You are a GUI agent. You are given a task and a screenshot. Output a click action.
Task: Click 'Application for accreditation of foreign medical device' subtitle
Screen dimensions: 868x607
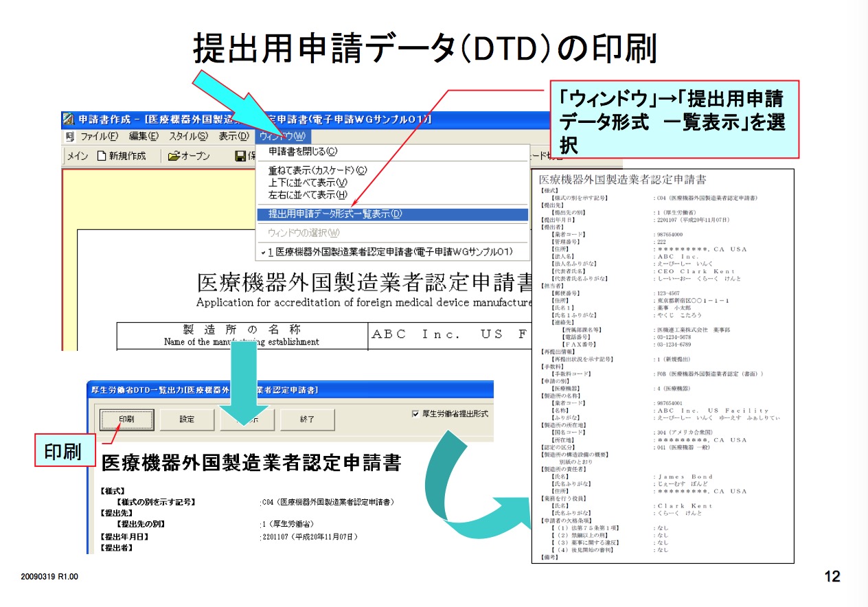point(365,302)
